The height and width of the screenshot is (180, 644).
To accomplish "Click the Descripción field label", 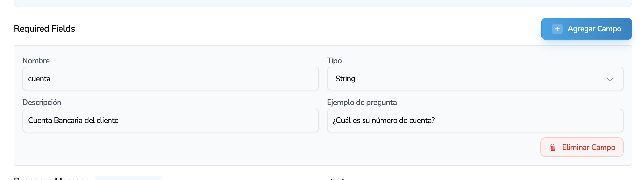I will coord(42,102).
